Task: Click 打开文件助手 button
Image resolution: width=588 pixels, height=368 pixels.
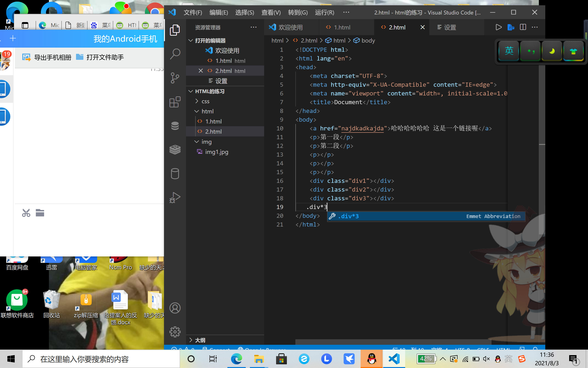Action: pyautogui.click(x=100, y=57)
